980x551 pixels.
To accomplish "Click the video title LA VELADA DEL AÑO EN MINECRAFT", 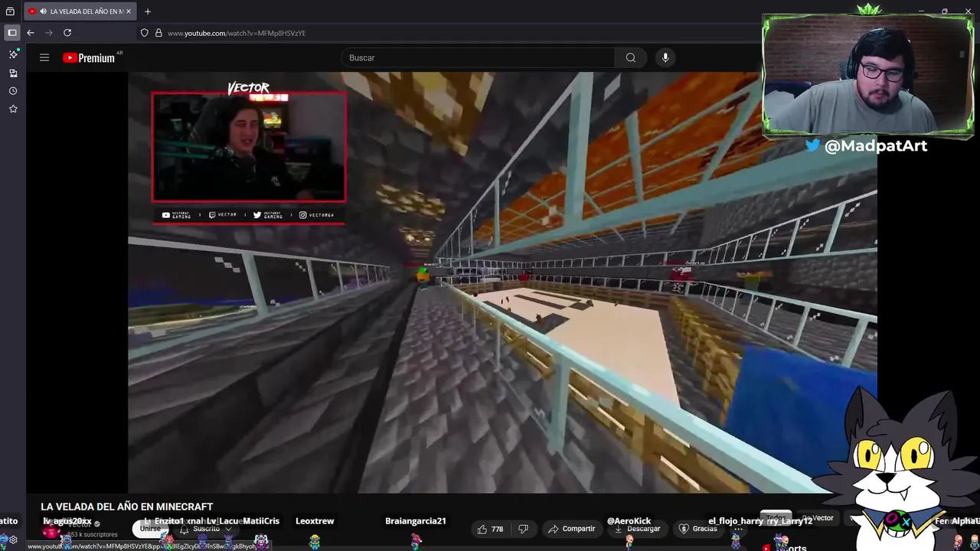I will click(127, 507).
